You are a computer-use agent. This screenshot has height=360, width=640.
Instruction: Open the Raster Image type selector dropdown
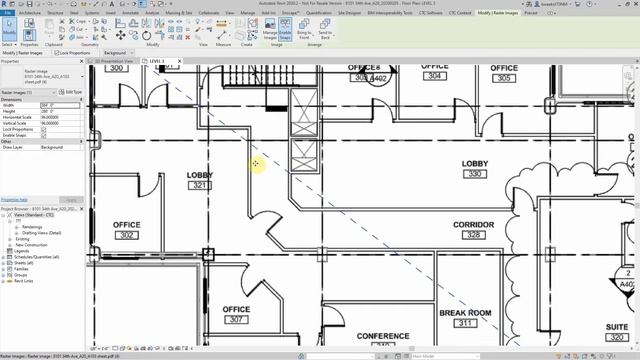pyautogui.click(x=82, y=76)
